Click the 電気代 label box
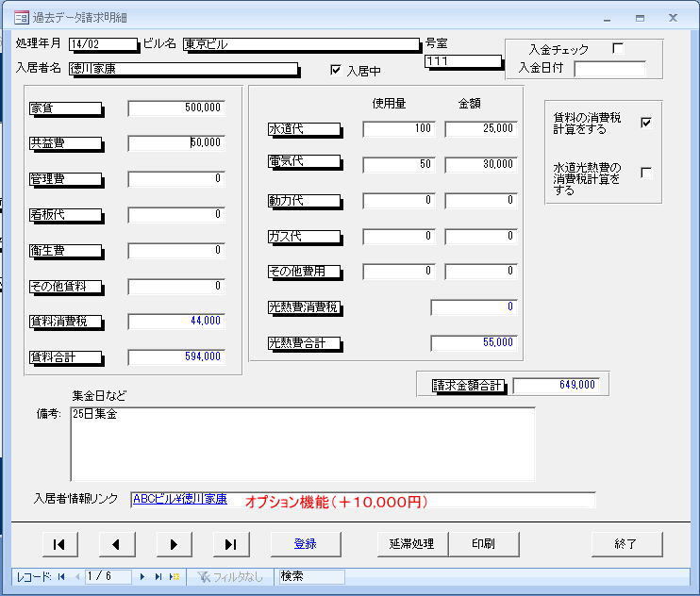Image resolution: width=700 pixels, height=596 pixels. pos(304,161)
